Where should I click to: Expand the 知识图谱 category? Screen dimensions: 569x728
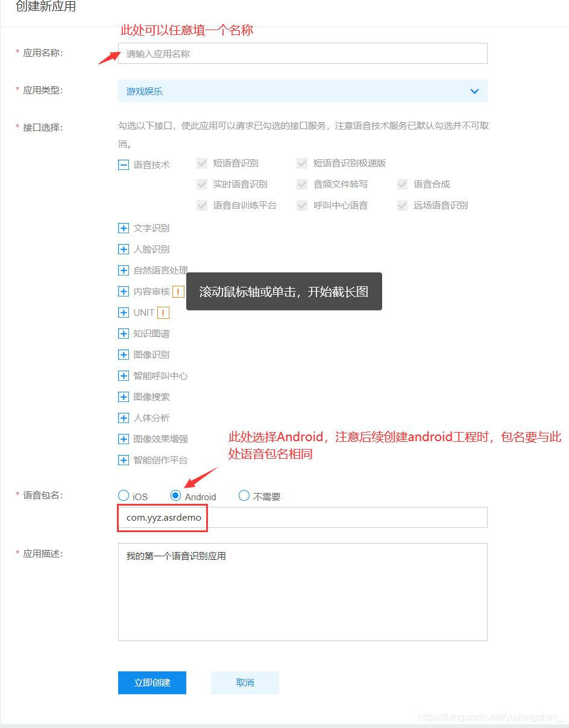pos(124,333)
